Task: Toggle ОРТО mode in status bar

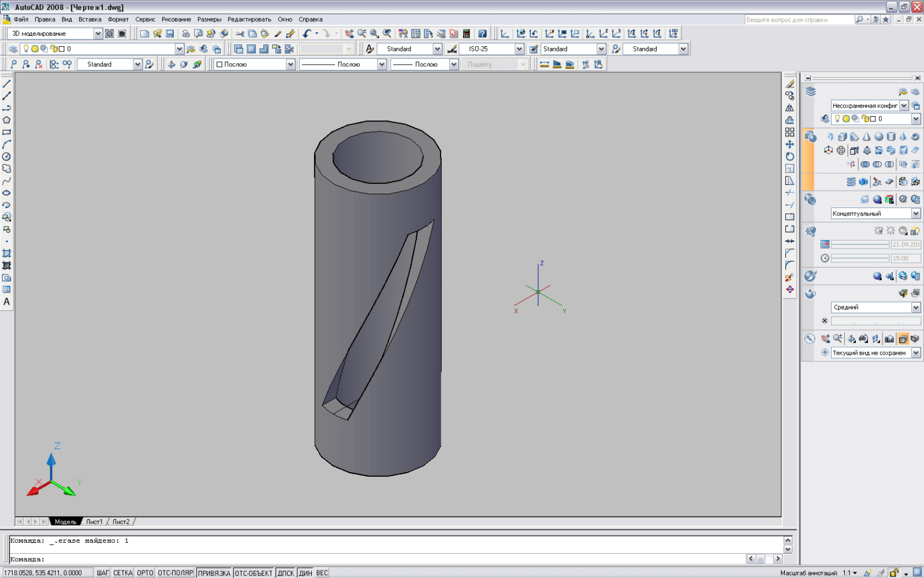Action: click(145, 573)
